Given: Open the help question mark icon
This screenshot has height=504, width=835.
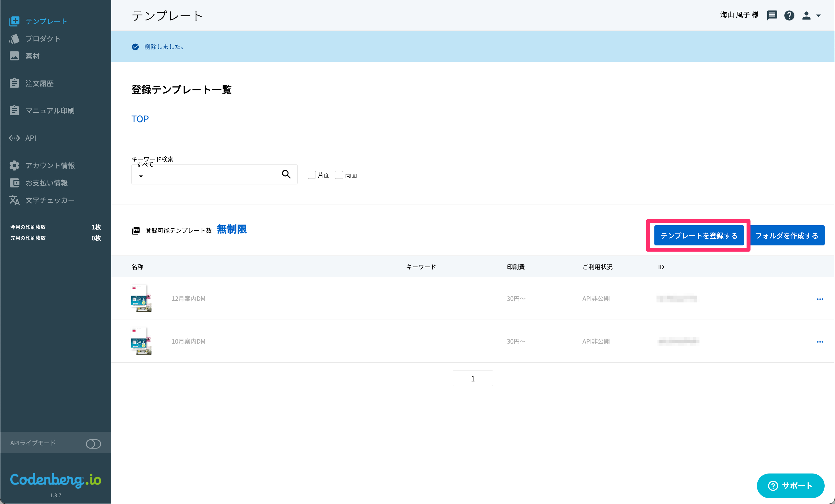Looking at the screenshot, I should click(x=789, y=15).
